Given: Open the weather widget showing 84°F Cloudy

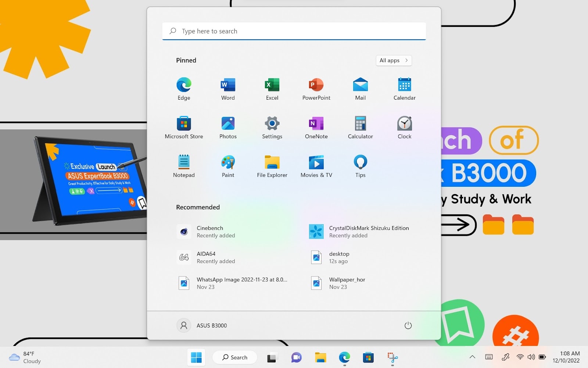Looking at the screenshot, I should [x=25, y=357].
